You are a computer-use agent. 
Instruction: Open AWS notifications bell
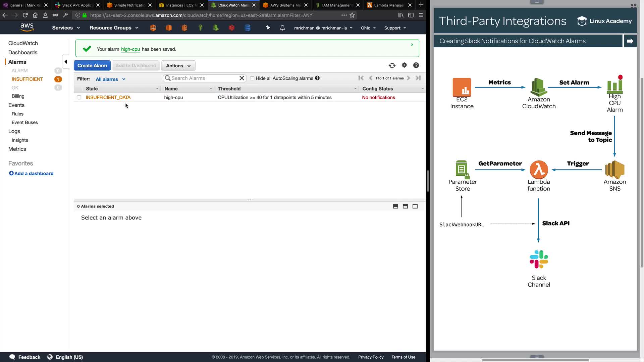click(x=282, y=28)
